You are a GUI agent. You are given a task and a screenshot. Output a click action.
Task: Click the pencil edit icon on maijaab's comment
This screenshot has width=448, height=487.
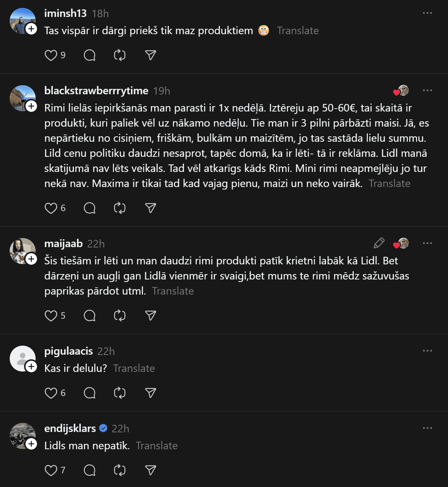click(379, 243)
